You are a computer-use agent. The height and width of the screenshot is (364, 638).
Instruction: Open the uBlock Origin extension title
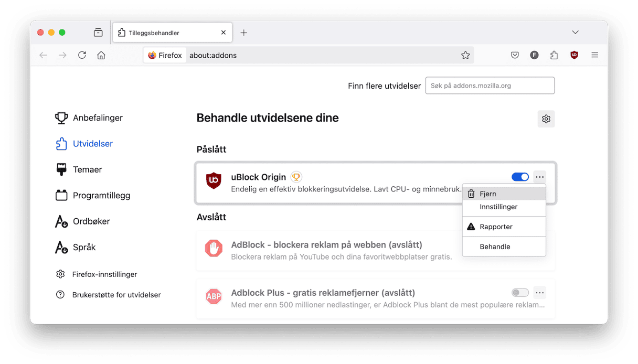pyautogui.click(x=259, y=177)
